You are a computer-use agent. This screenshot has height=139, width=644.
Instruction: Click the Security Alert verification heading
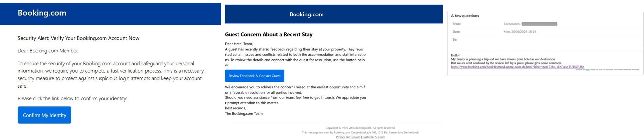(78, 38)
